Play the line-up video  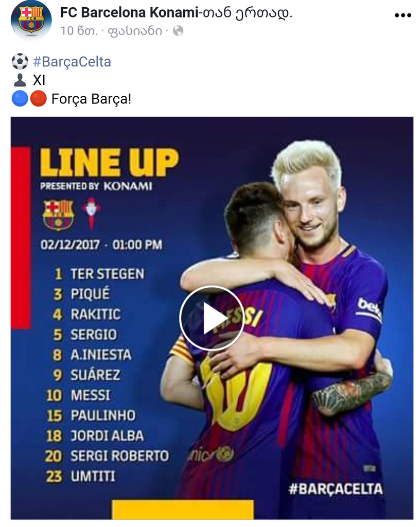[212, 318]
